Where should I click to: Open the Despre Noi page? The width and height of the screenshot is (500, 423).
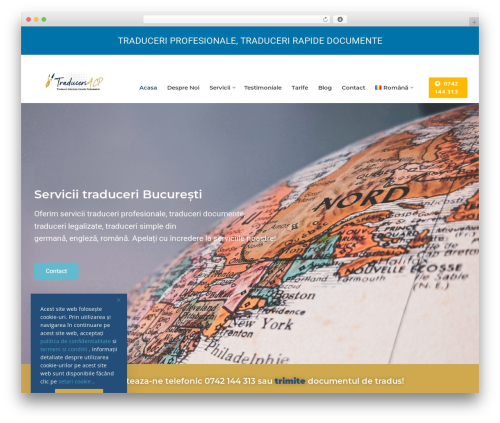click(x=183, y=88)
